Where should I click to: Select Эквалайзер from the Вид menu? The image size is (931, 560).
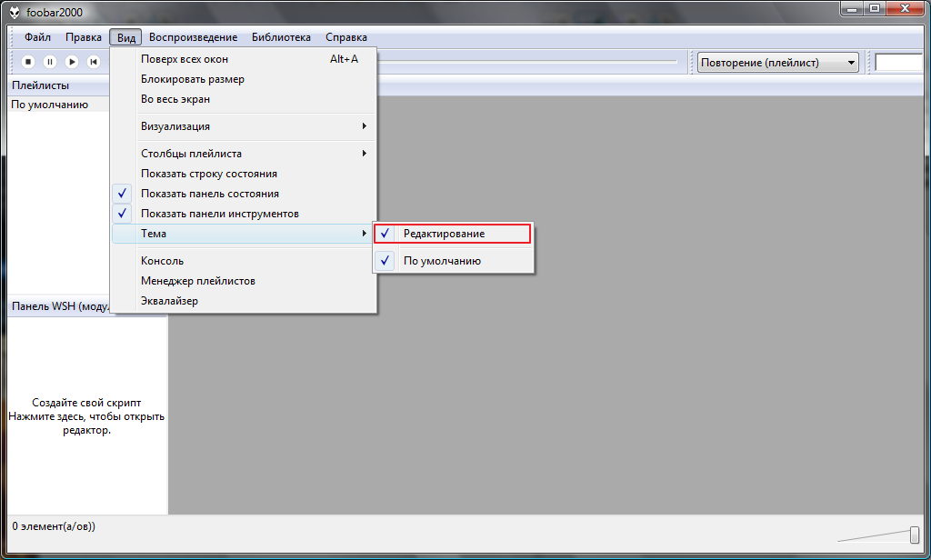click(x=169, y=301)
